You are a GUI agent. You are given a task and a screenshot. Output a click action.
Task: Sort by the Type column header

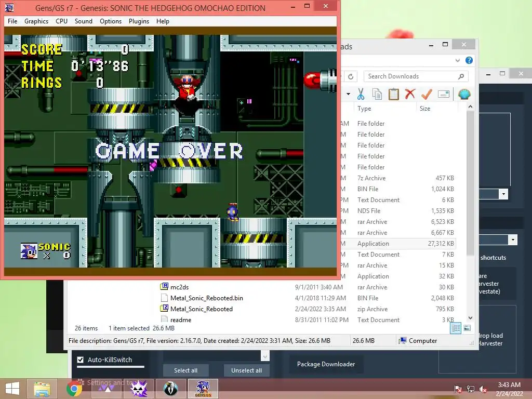364,109
